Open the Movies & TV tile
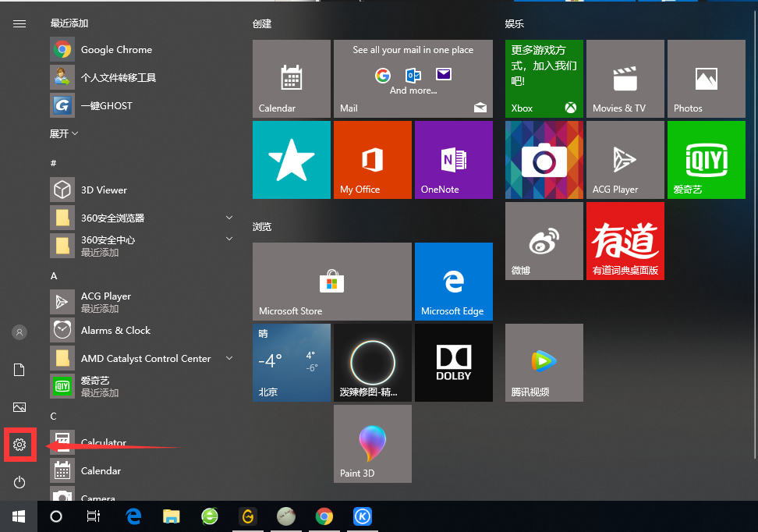The height and width of the screenshot is (532, 758). point(625,79)
